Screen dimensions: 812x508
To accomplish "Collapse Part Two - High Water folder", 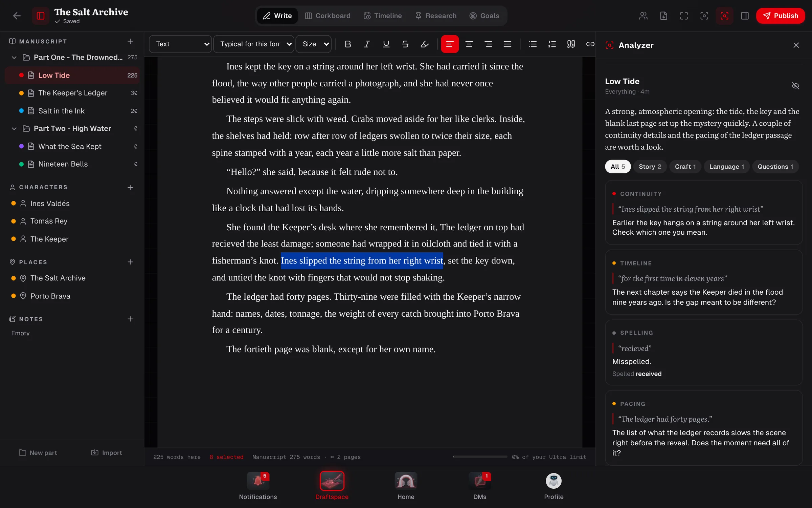I will coord(14,129).
